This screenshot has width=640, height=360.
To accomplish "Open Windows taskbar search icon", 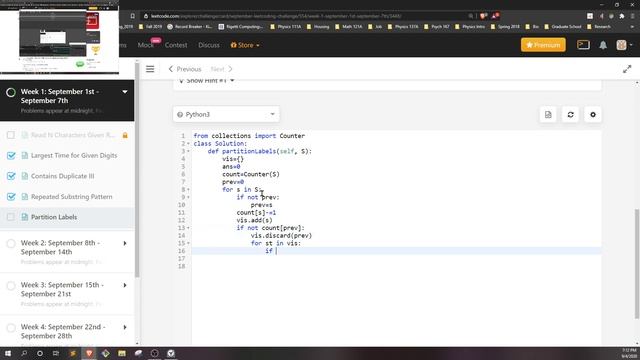I will click(x=24, y=353).
